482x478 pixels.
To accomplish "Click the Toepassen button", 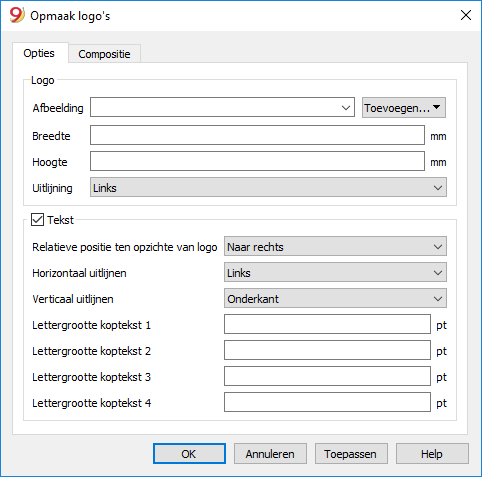I will (351, 454).
